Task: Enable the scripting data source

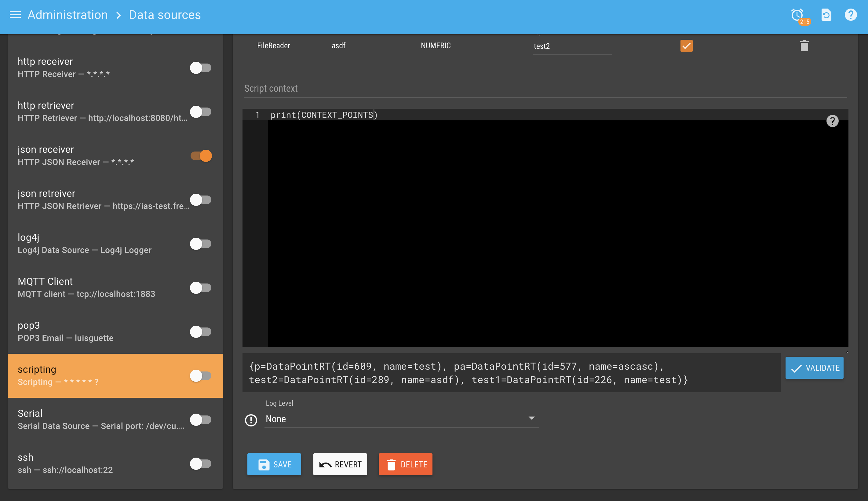Action: 201,376
